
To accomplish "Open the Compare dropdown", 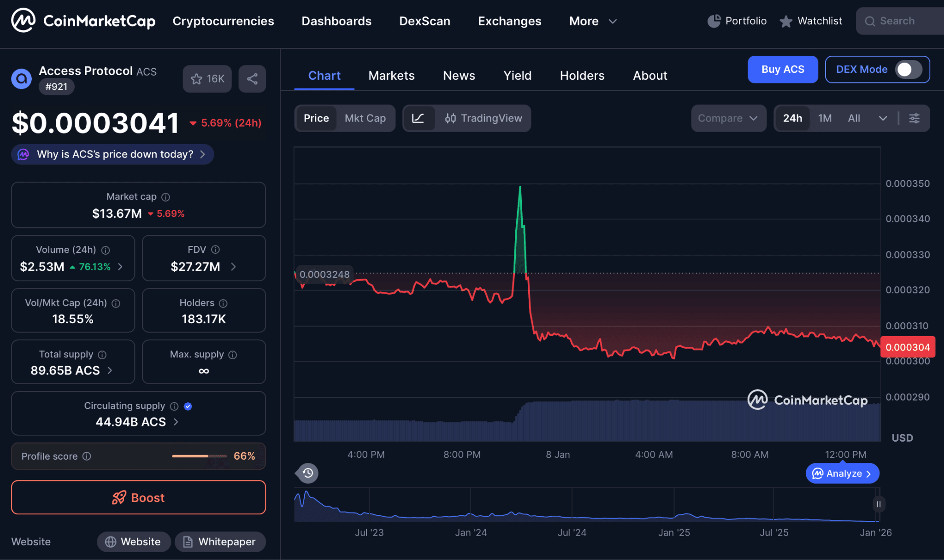I will 728,118.
